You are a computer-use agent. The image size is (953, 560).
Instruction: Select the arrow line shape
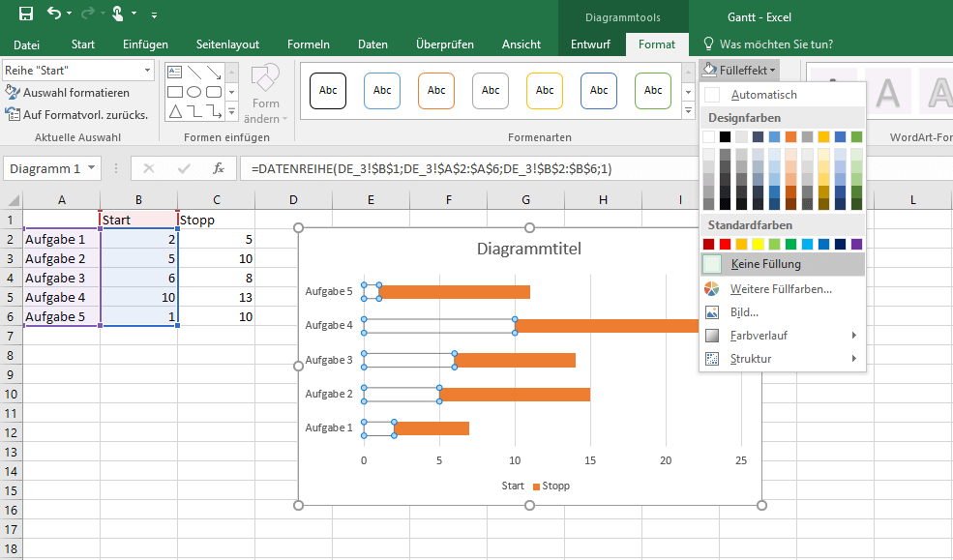[214, 73]
